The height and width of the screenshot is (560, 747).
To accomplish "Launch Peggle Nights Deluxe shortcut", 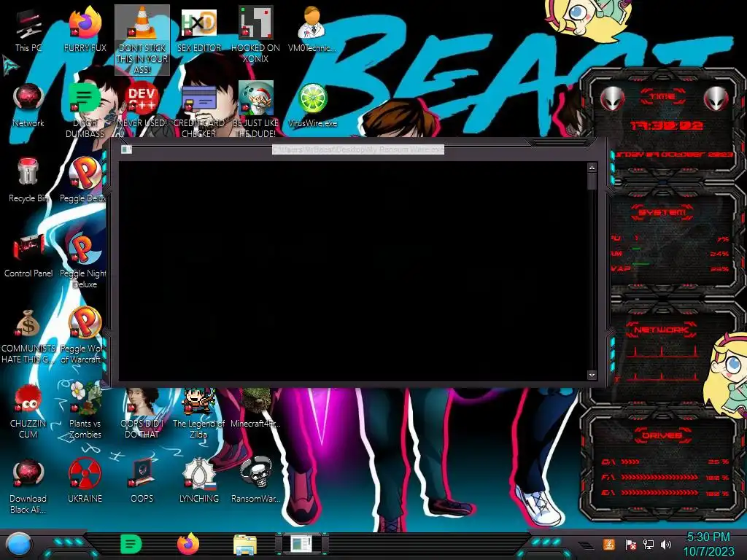I will pos(83,260).
